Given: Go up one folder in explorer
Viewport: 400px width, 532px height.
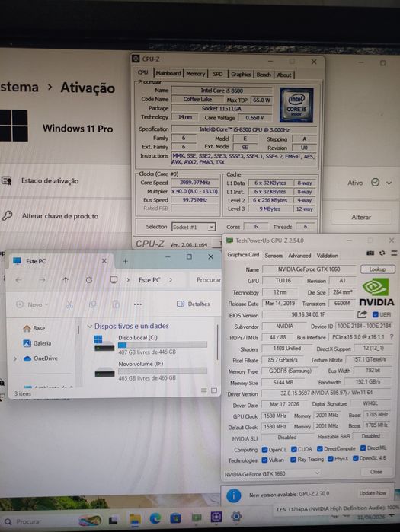Looking at the screenshot, I should click(66, 280).
